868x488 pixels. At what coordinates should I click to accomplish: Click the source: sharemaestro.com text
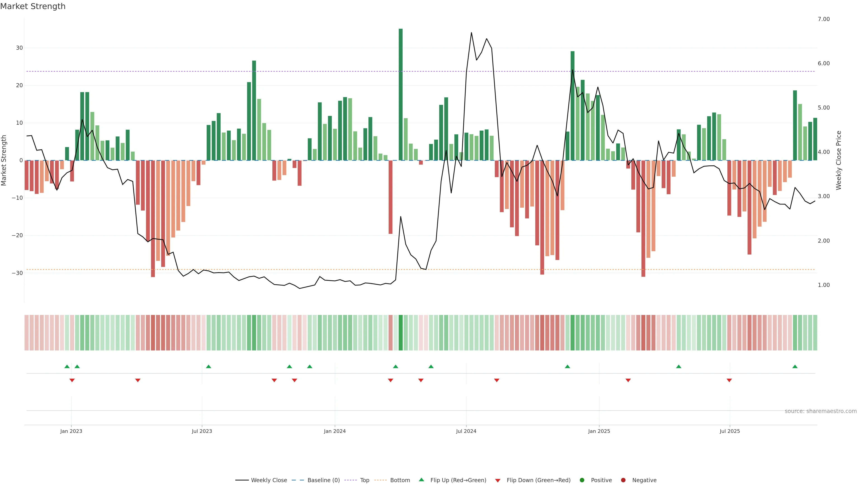(x=821, y=411)
